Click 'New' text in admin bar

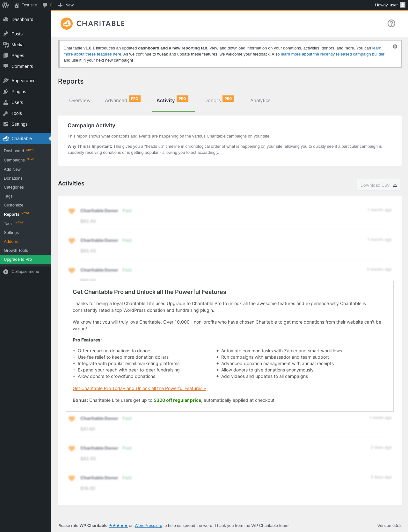pos(69,5)
